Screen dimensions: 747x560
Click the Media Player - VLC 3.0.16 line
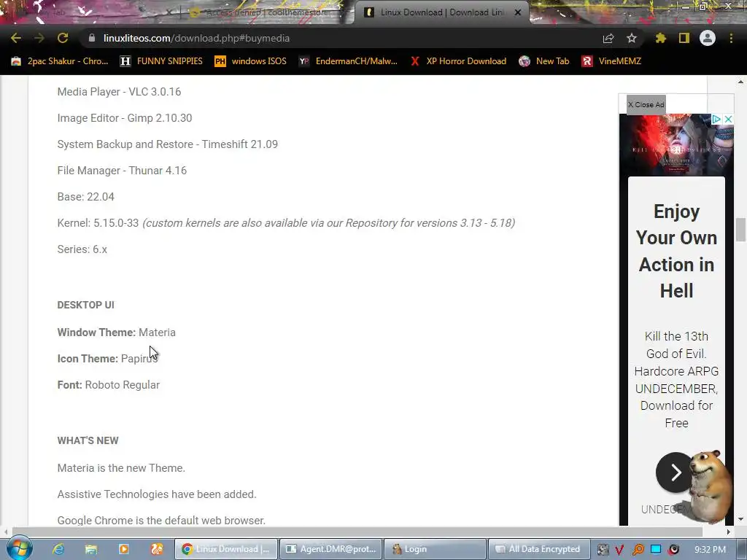(119, 91)
